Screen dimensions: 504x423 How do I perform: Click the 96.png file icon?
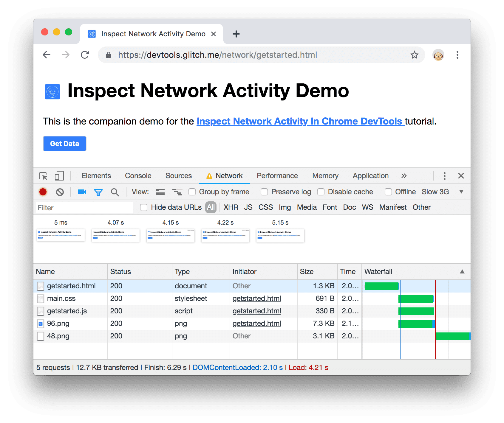pyautogui.click(x=41, y=324)
